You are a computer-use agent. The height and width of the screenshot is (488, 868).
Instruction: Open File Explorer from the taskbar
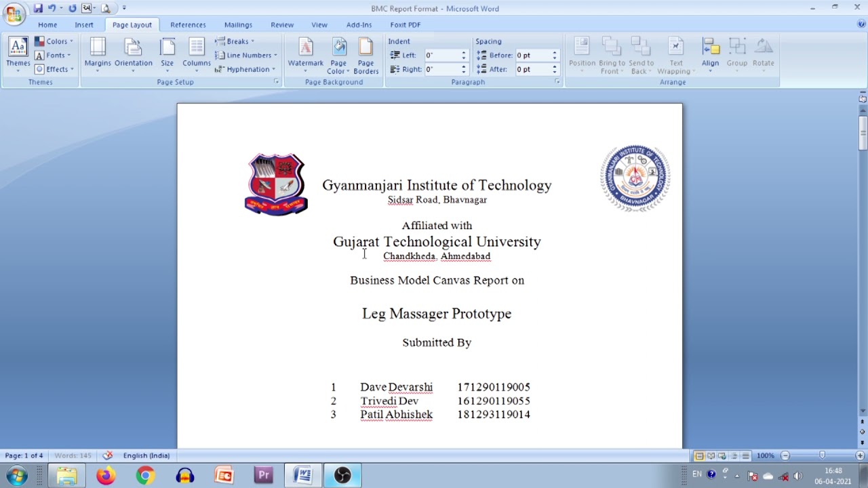pos(66,476)
